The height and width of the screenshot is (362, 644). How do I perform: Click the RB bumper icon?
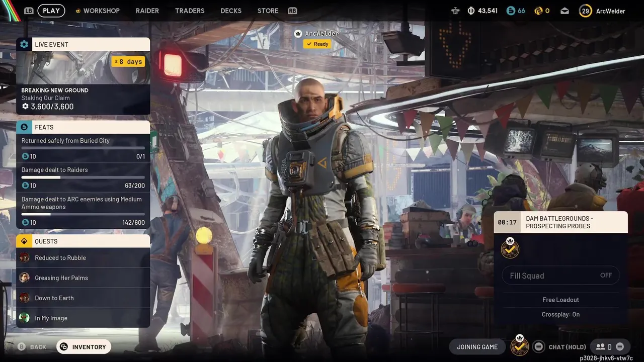click(292, 11)
